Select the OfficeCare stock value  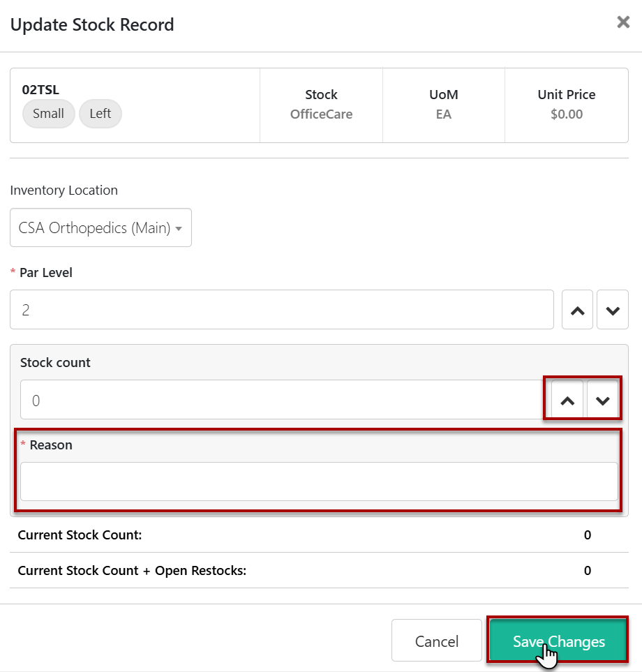click(321, 114)
